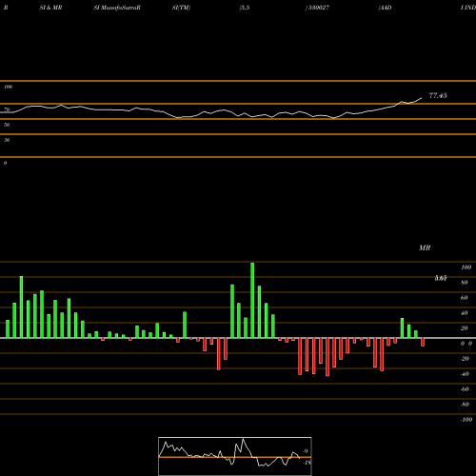This screenshot has height=476, width=476.
Task: Click the -100 label on the MR axis
Action: click(x=466, y=420)
